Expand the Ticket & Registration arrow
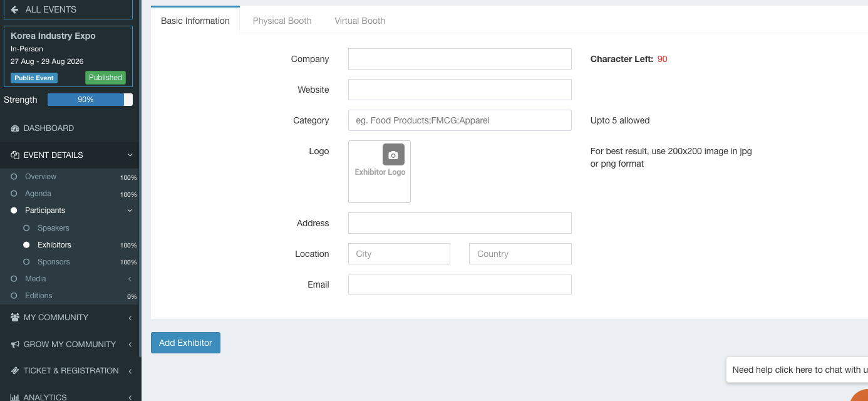868x401 pixels. (130, 371)
